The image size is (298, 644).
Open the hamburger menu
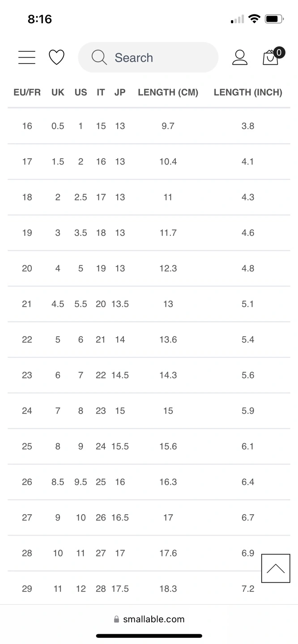pyautogui.click(x=27, y=57)
